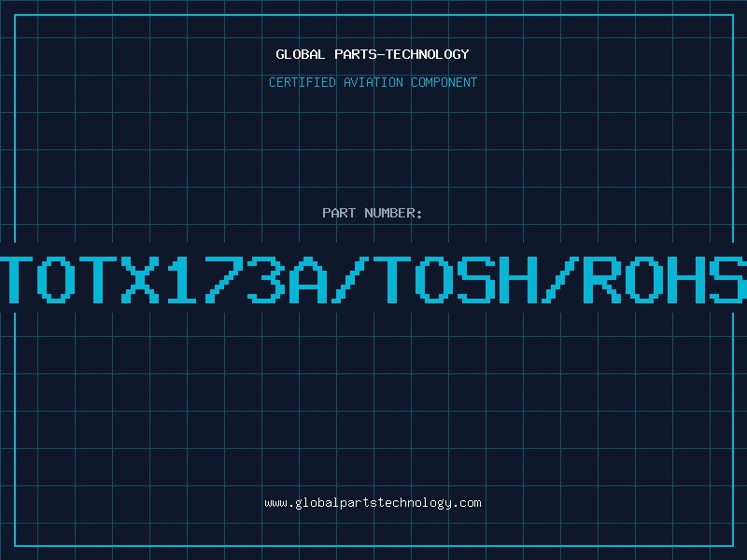The image size is (747, 560).
Task: Click the GLOBAL PARTS-TECHNOLOGY heading
Action: click(x=373, y=54)
